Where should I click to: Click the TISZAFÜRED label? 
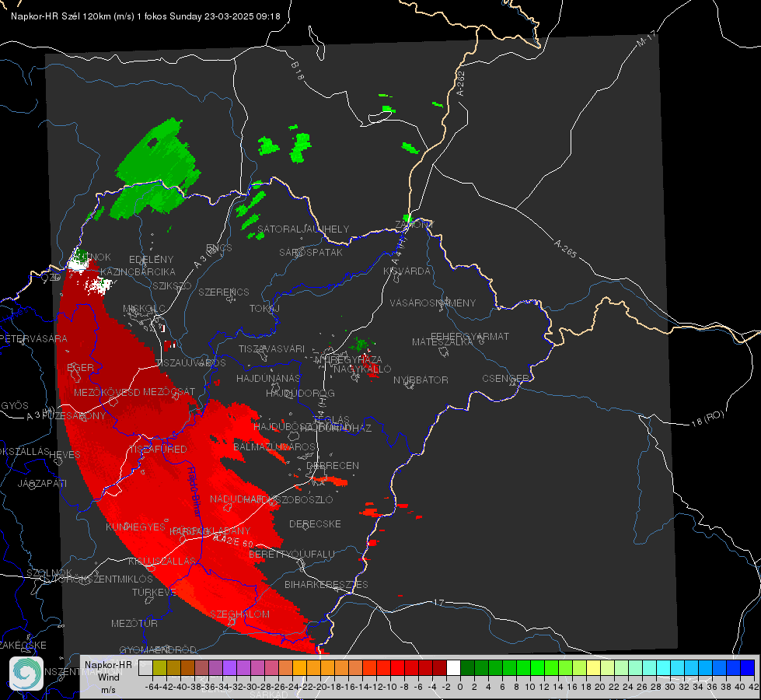point(158,450)
